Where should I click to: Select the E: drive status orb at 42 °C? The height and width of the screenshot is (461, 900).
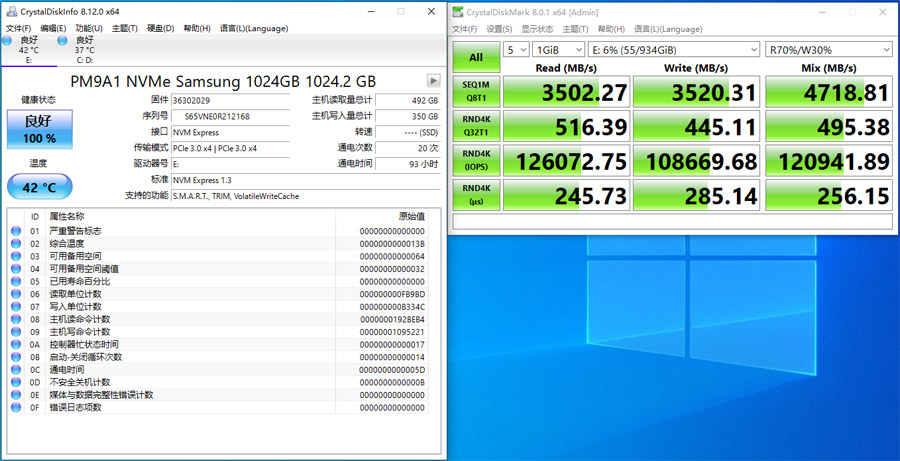click(x=6, y=40)
